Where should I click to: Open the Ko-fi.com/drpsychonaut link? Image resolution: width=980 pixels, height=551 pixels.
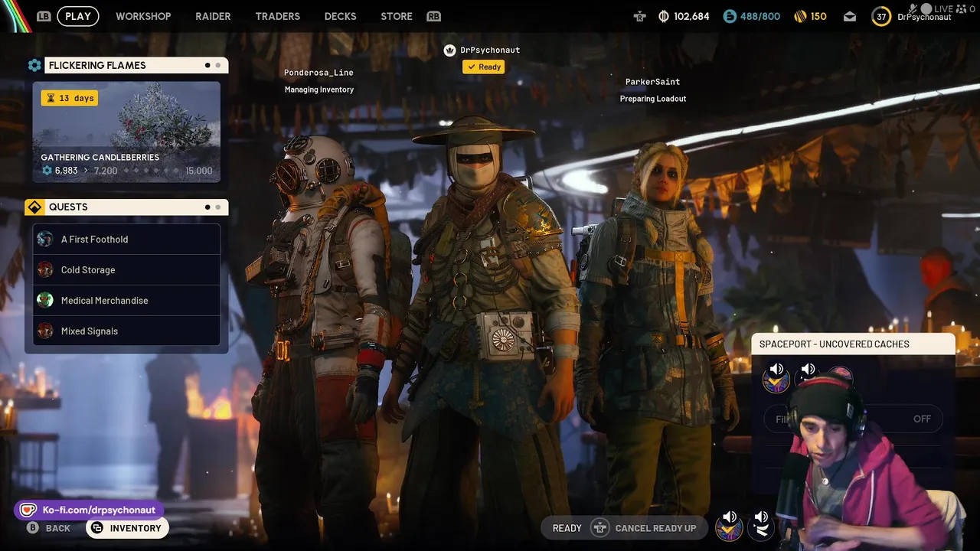90,510
